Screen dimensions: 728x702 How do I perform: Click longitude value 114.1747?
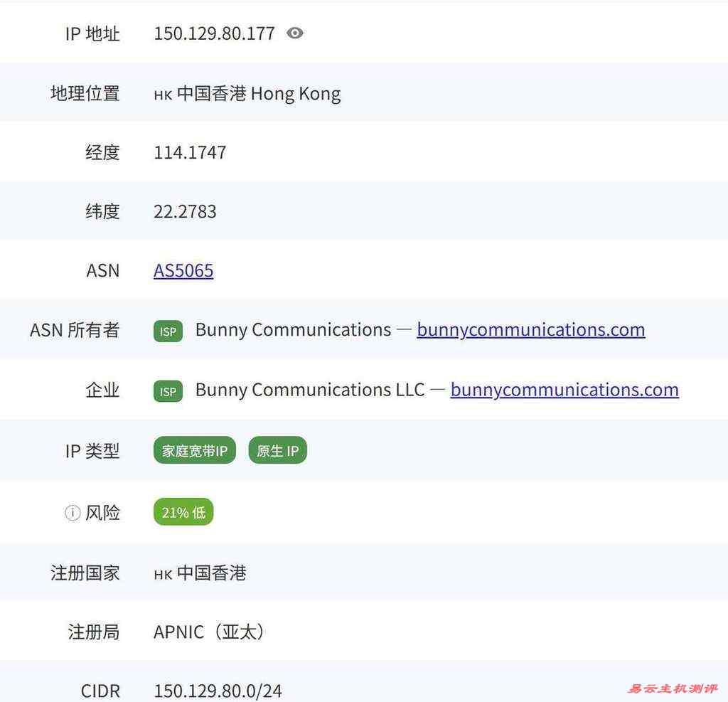point(190,152)
